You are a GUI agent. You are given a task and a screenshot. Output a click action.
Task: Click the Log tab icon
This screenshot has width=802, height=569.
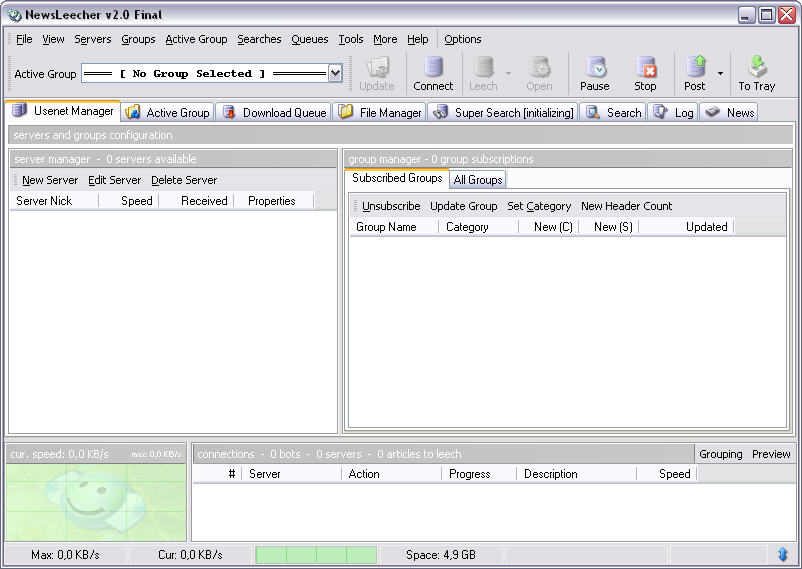pos(661,112)
